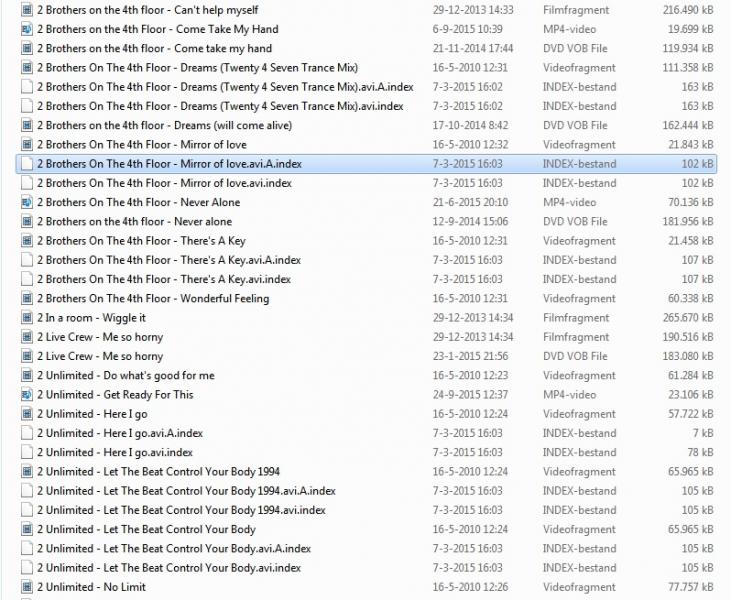
Task: Click the DVD VOB icon of '2 Live Crew - Me so horny'
Action: 27,356
